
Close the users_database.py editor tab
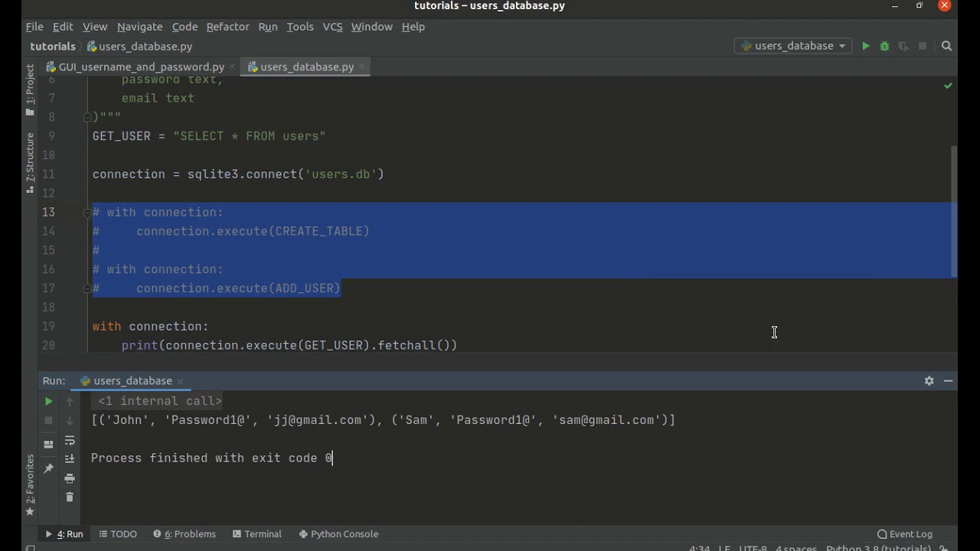362,67
